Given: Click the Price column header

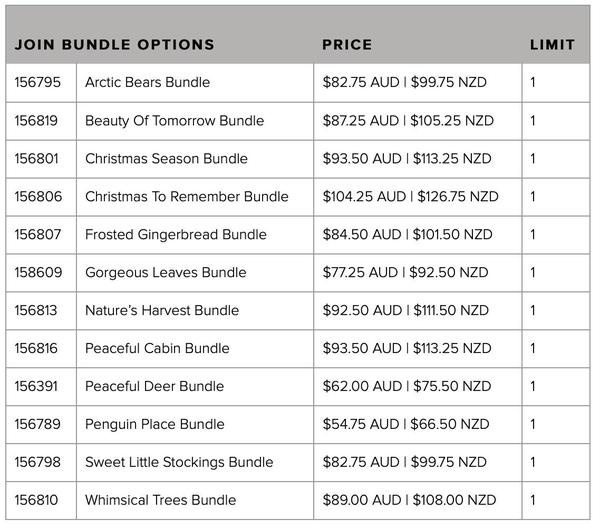Looking at the screenshot, I should click(x=347, y=45).
